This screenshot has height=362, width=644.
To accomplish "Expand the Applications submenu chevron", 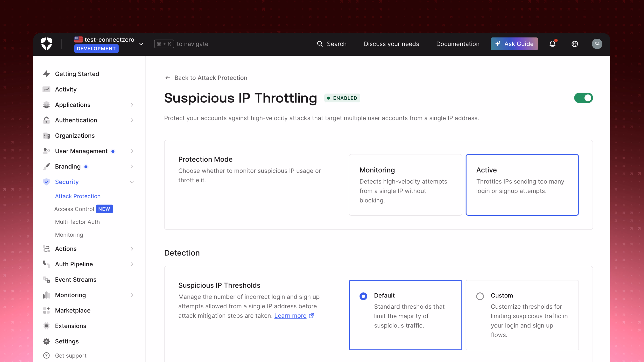I will pyautogui.click(x=132, y=105).
